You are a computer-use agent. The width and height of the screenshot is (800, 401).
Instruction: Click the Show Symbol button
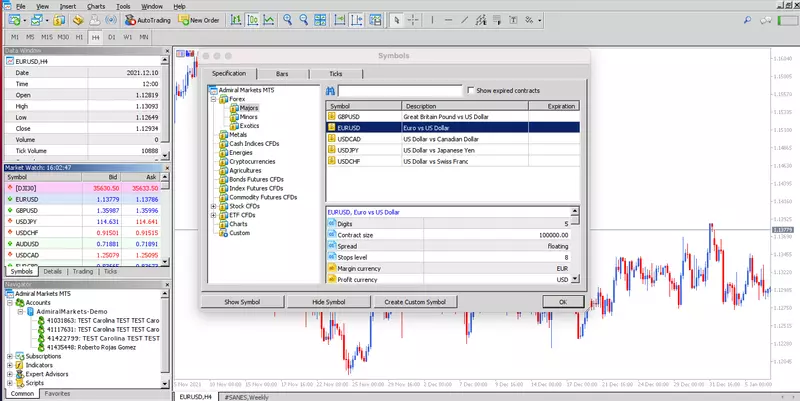(242, 302)
